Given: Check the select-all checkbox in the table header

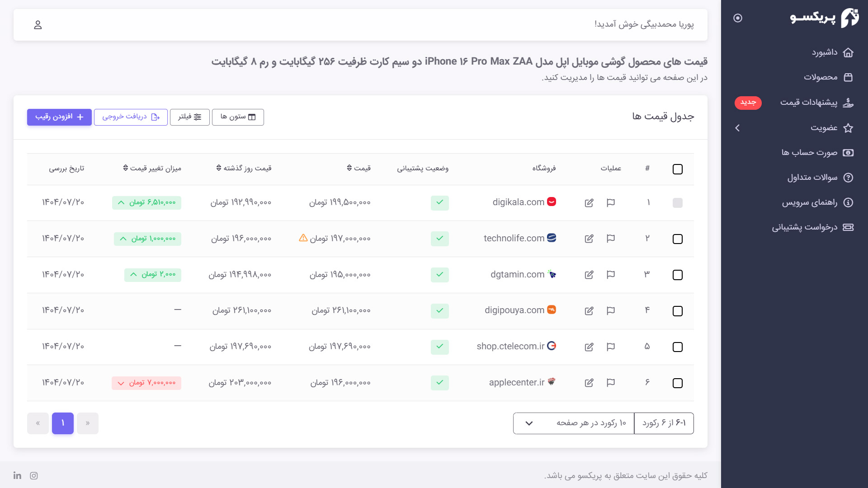Looking at the screenshot, I should click(677, 169).
